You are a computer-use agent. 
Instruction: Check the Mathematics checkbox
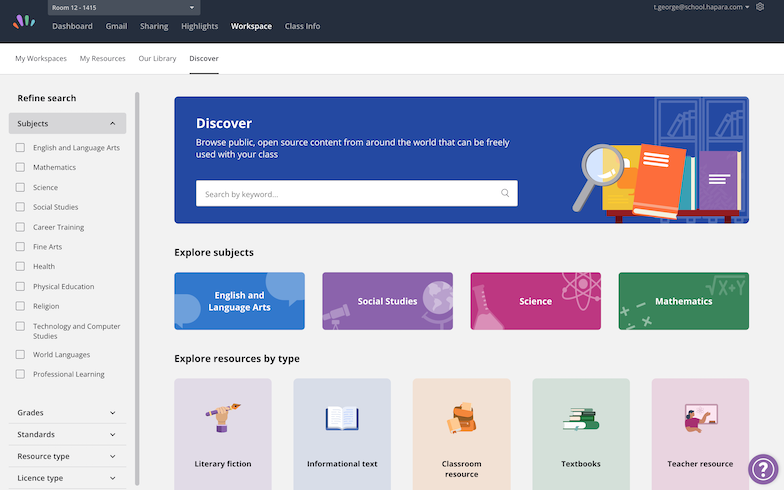coord(20,167)
